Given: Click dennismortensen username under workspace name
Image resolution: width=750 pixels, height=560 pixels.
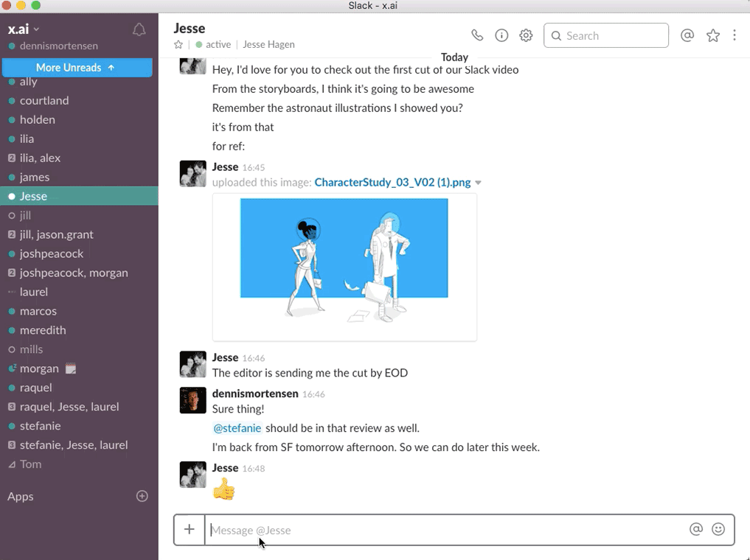Looking at the screenshot, I should tap(59, 46).
